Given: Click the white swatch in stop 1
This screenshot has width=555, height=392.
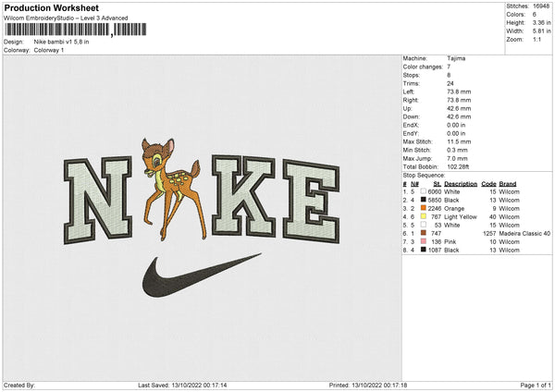Looking at the screenshot, I should 424,191.
